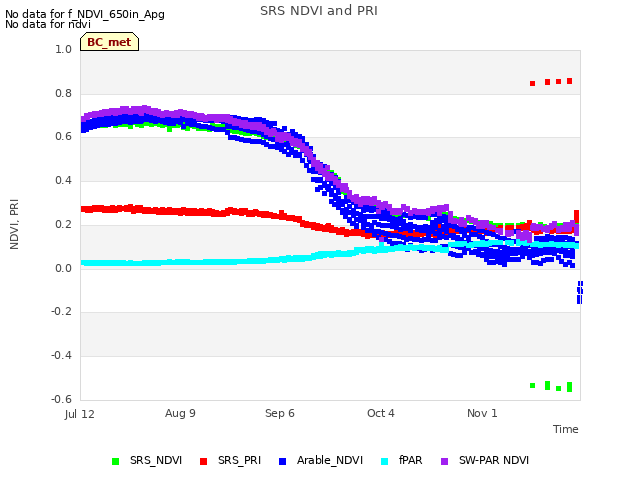Click the -0.2 y-axis tick label
The width and height of the screenshot is (640, 480).
[61, 312]
